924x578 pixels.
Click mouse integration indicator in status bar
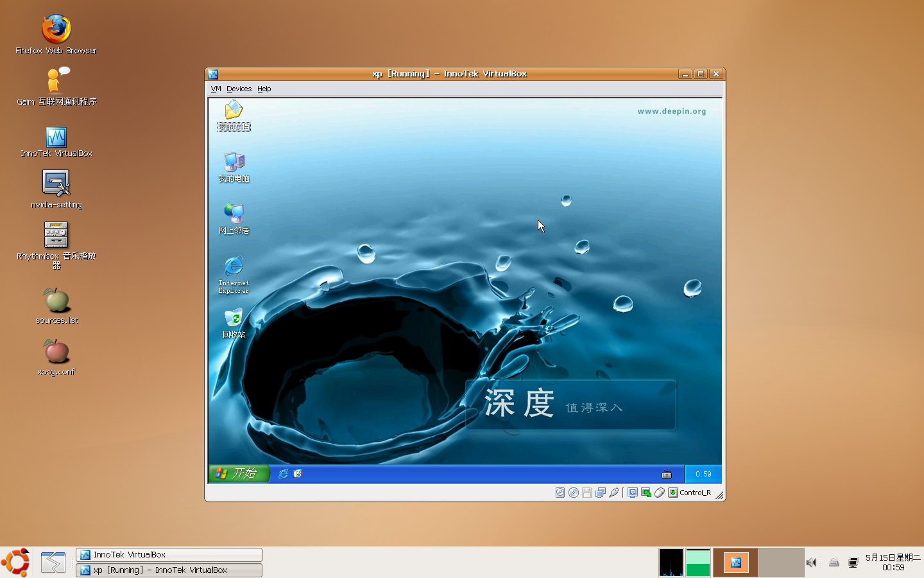pos(660,493)
